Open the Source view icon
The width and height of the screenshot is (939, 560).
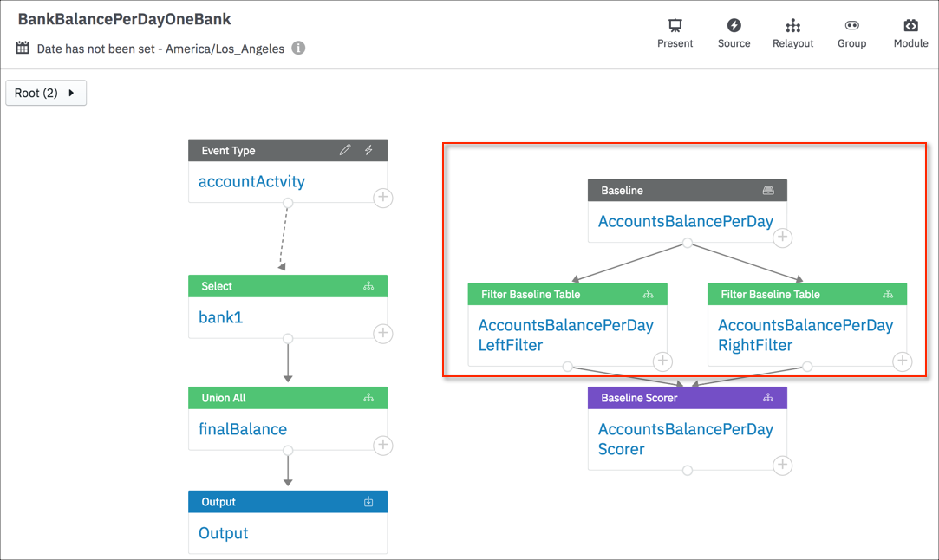click(x=734, y=26)
